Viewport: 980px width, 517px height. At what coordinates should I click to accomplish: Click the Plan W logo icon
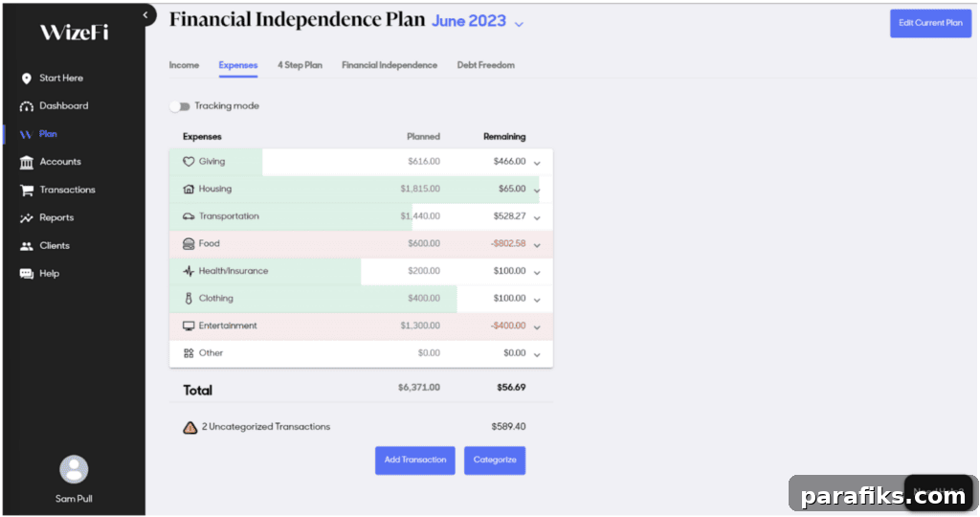click(x=26, y=134)
